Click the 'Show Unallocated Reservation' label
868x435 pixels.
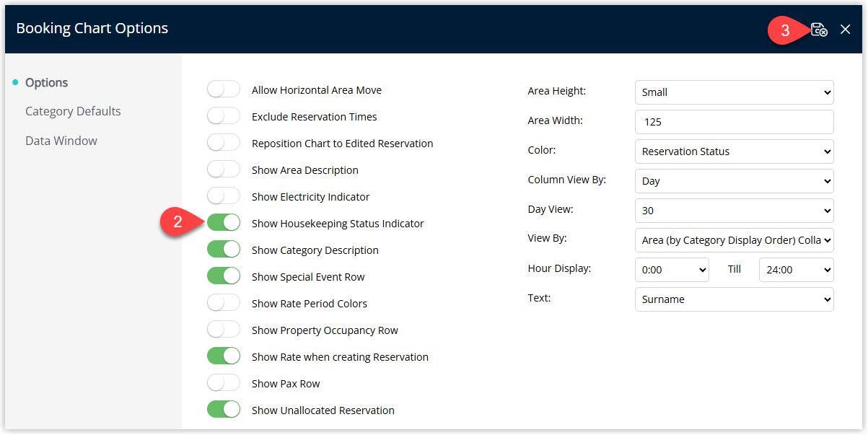click(x=323, y=410)
